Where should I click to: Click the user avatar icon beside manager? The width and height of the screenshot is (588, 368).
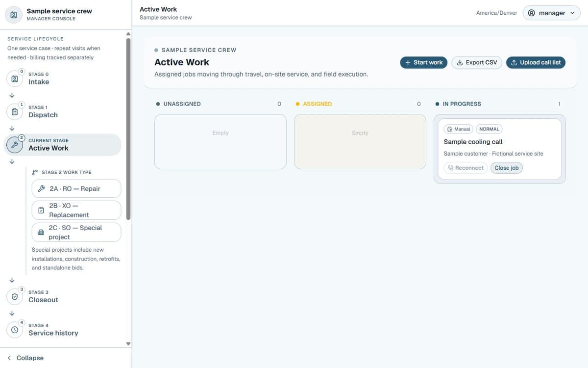pos(532,13)
